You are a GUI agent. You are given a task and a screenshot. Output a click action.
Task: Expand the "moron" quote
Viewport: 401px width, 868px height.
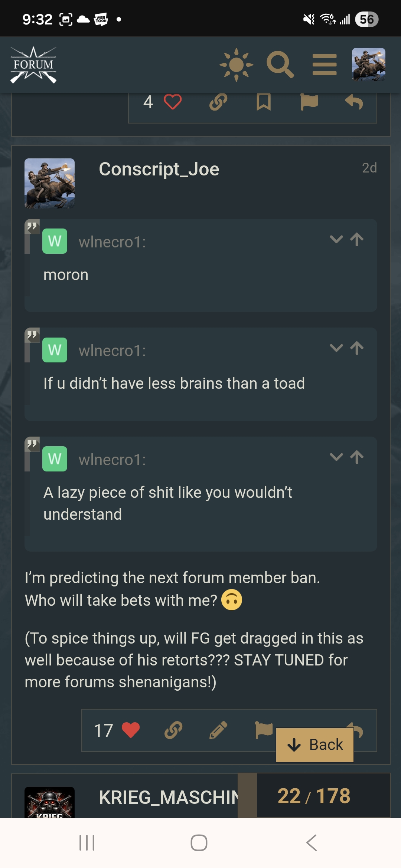[x=336, y=239]
